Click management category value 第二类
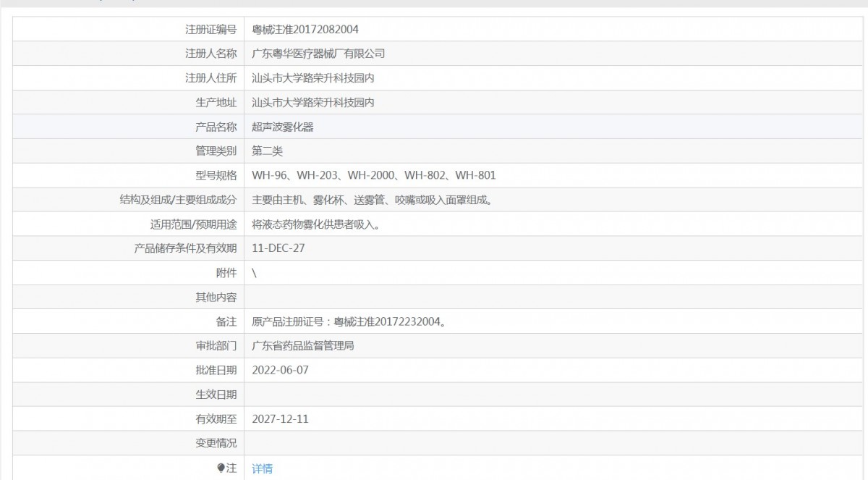868x480 pixels. [x=268, y=151]
